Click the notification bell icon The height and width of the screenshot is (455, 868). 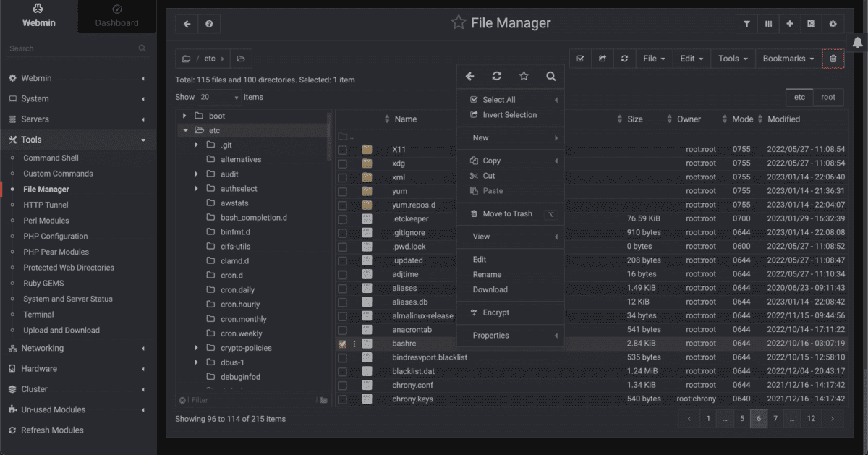point(858,43)
